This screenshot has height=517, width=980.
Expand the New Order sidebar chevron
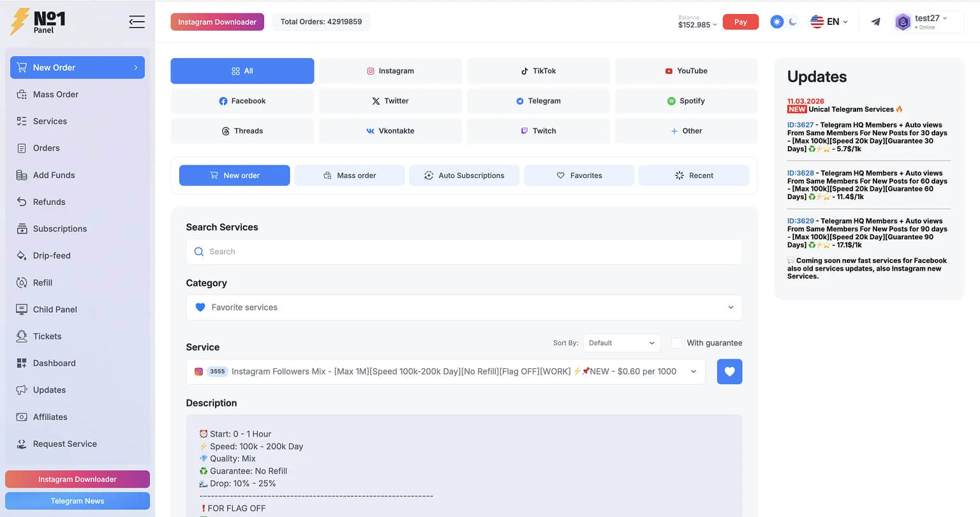[x=135, y=68]
